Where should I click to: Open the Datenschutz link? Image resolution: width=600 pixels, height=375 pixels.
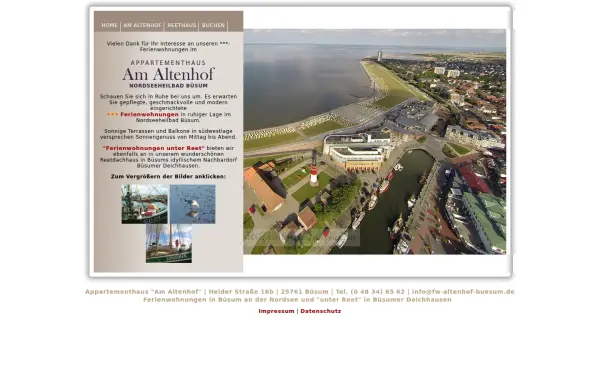coord(321,311)
